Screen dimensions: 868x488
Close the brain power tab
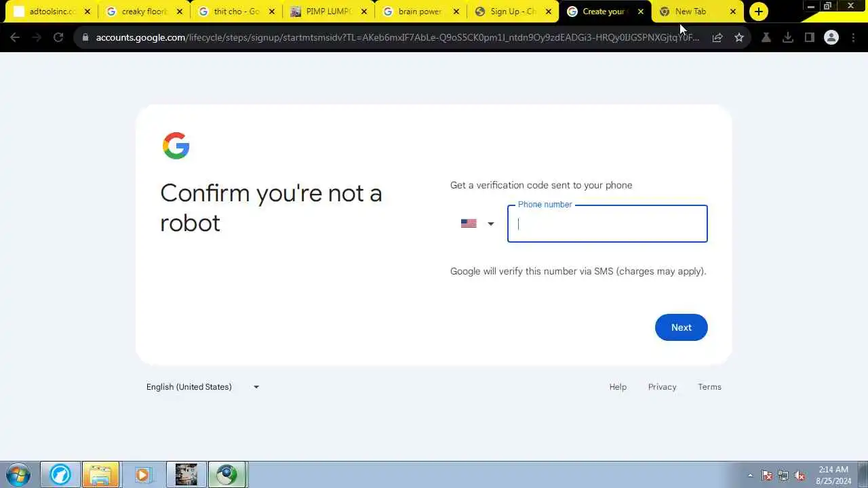pos(456,12)
